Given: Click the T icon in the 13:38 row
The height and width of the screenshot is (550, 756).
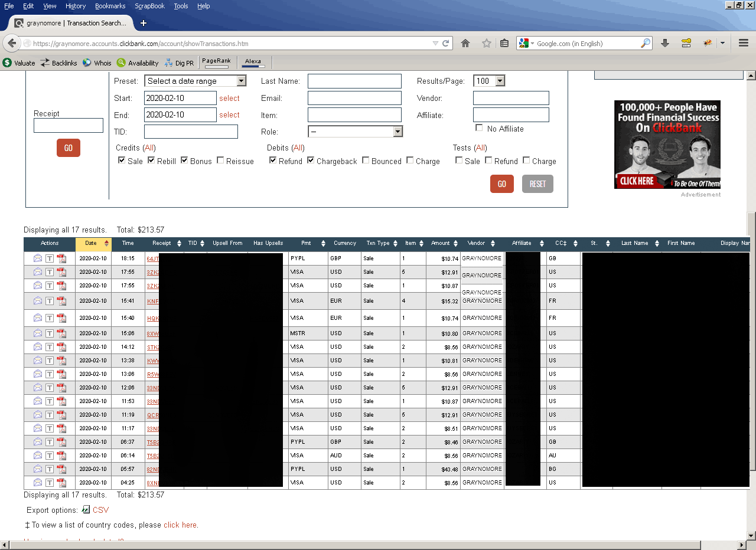Looking at the screenshot, I should [50, 361].
